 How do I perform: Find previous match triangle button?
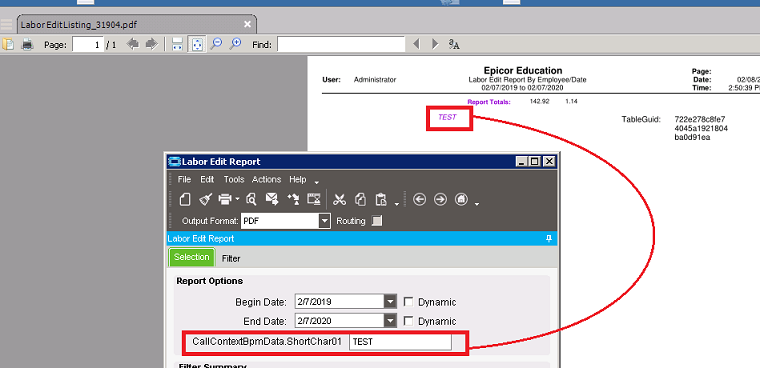416,45
